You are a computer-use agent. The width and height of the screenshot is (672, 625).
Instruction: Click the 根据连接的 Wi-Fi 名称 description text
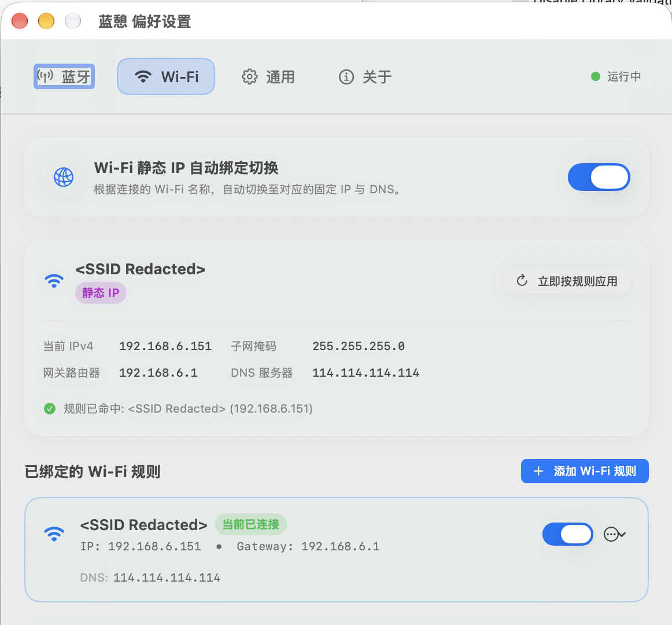248,189
